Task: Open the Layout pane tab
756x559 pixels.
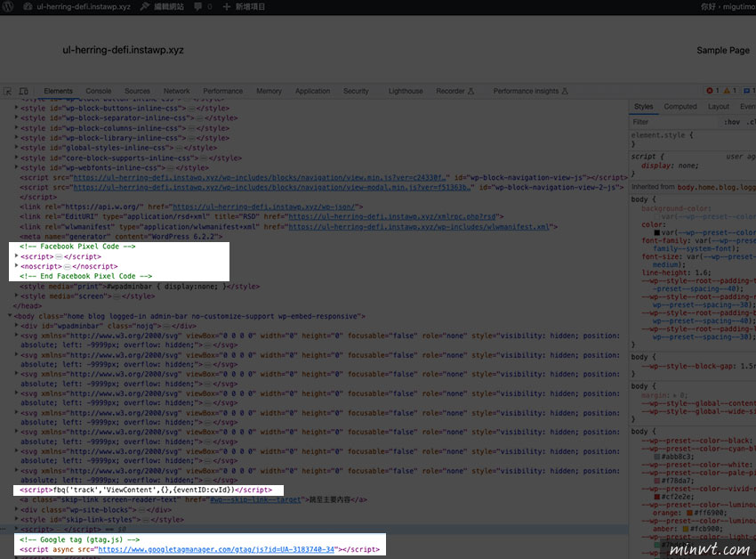Action: 719,106
